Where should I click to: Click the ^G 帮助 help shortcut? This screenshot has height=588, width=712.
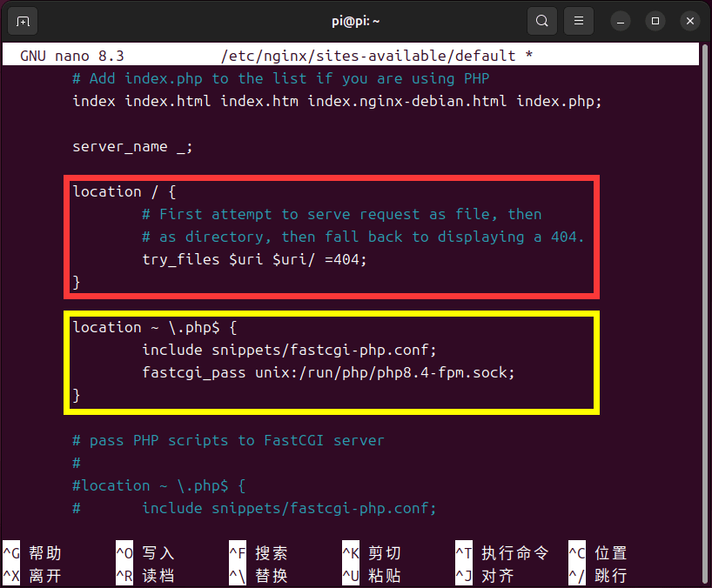tap(33, 553)
